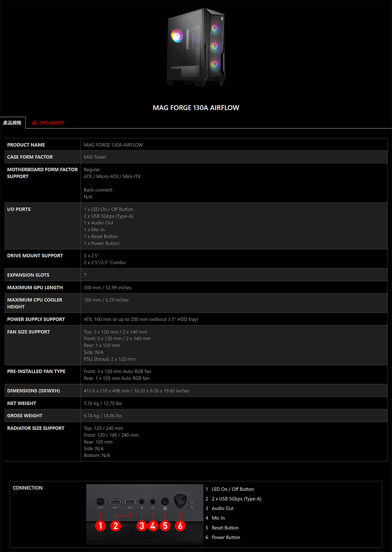Click the PRODUCT NAME row label
Screen dimensions: 392x552
[x=26, y=145]
